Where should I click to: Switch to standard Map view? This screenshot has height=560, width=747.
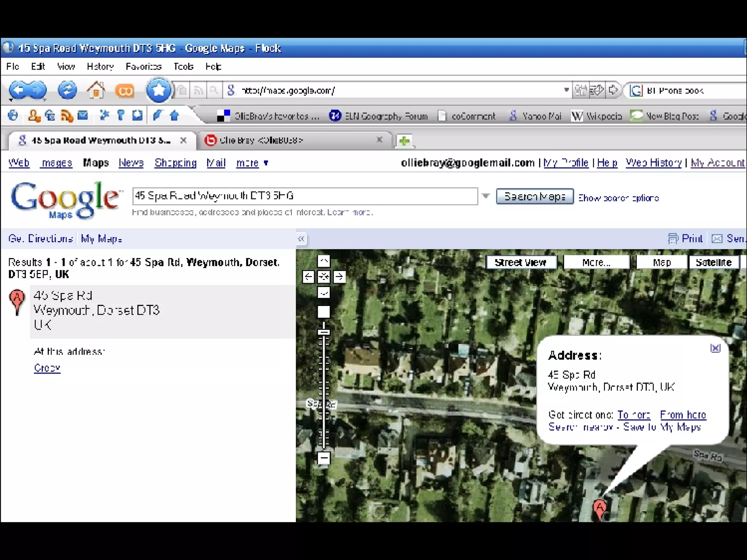662,262
